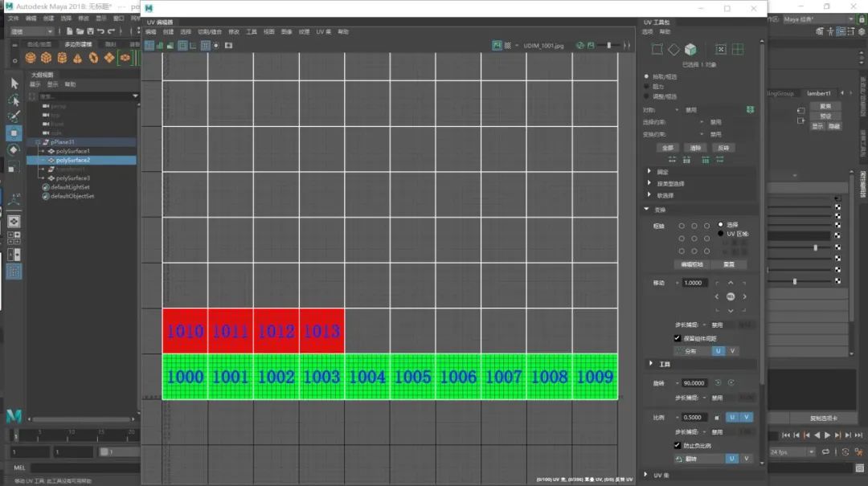Click the polygon torus shelf icon
The width and height of the screenshot is (868, 486).
pos(93,58)
